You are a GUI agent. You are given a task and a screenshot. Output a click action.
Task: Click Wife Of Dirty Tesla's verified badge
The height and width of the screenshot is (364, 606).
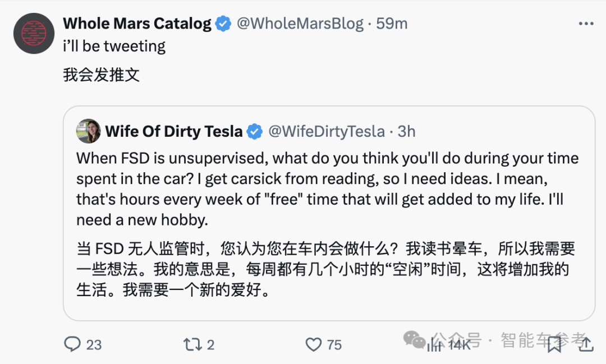(x=255, y=131)
